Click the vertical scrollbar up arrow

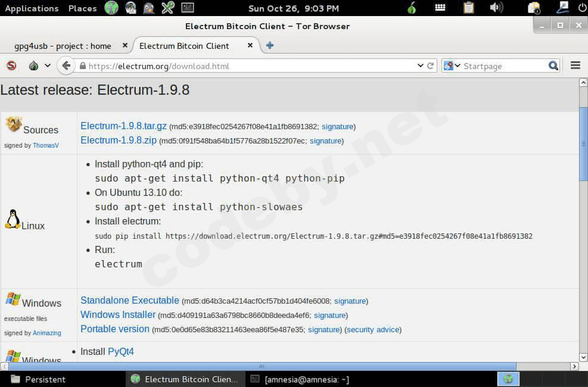[583, 82]
